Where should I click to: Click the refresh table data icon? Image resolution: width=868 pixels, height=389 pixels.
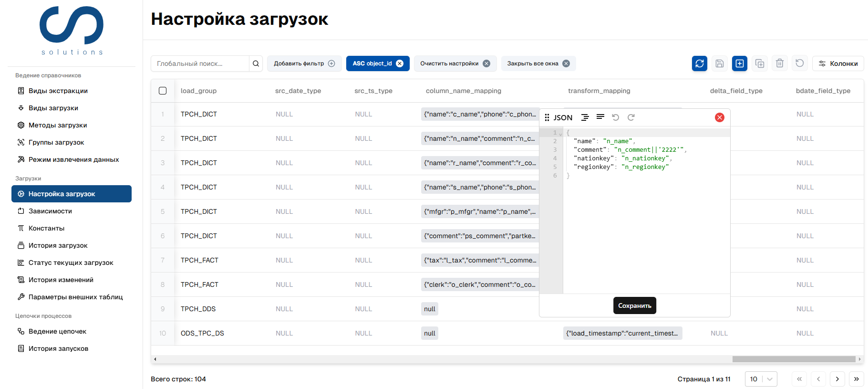pyautogui.click(x=699, y=63)
